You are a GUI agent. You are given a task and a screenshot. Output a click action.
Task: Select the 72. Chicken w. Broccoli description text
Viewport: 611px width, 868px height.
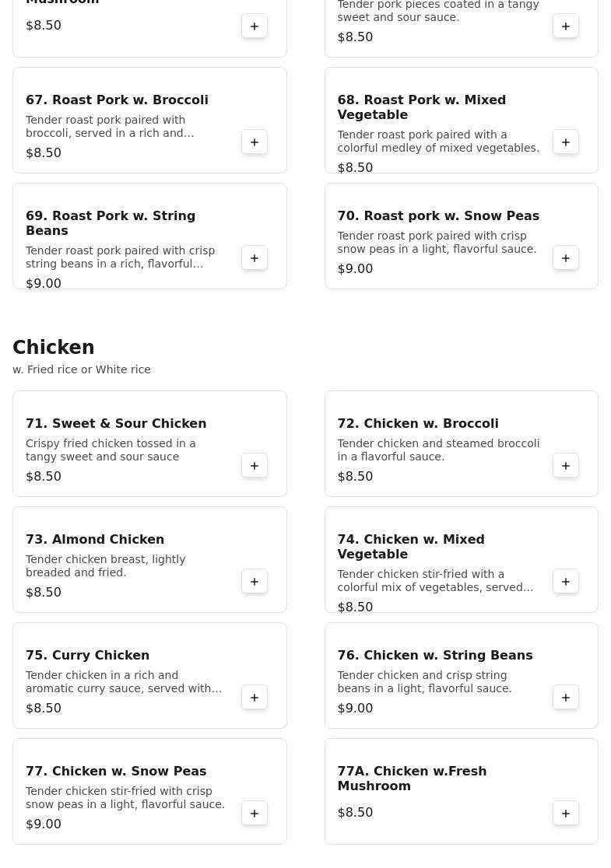click(438, 450)
